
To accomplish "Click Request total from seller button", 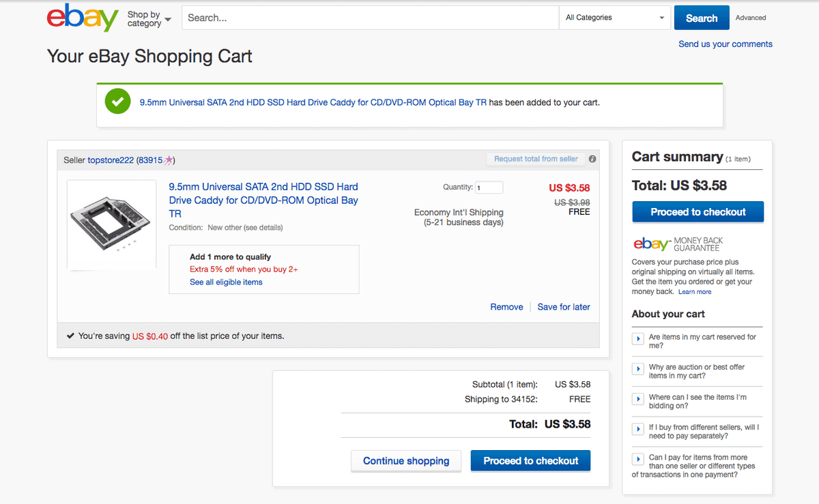I will coord(536,159).
